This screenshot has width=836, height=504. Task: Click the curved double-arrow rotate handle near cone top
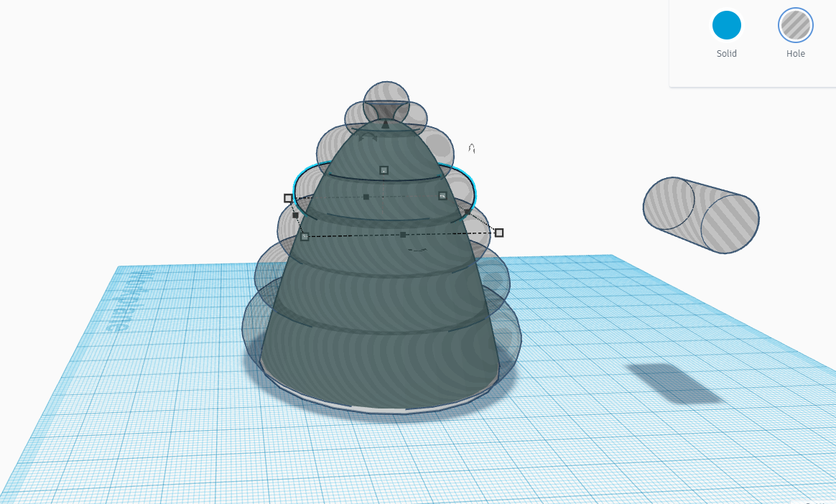tap(368, 137)
